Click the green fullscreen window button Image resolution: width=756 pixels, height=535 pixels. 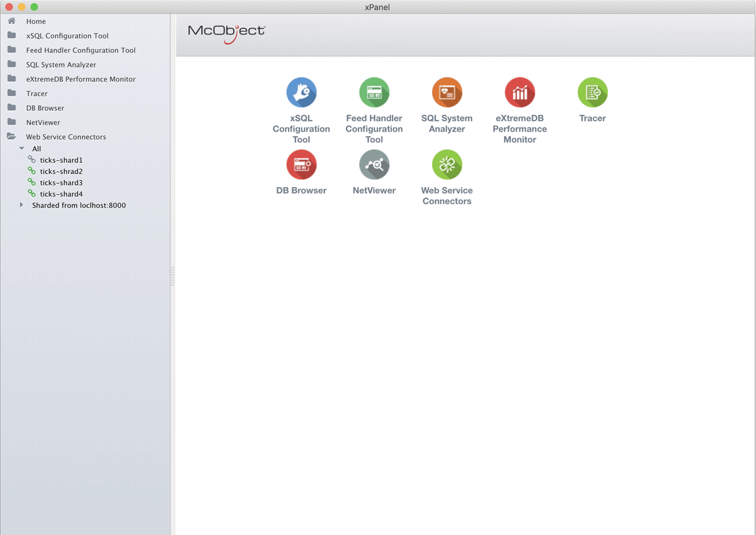[34, 7]
